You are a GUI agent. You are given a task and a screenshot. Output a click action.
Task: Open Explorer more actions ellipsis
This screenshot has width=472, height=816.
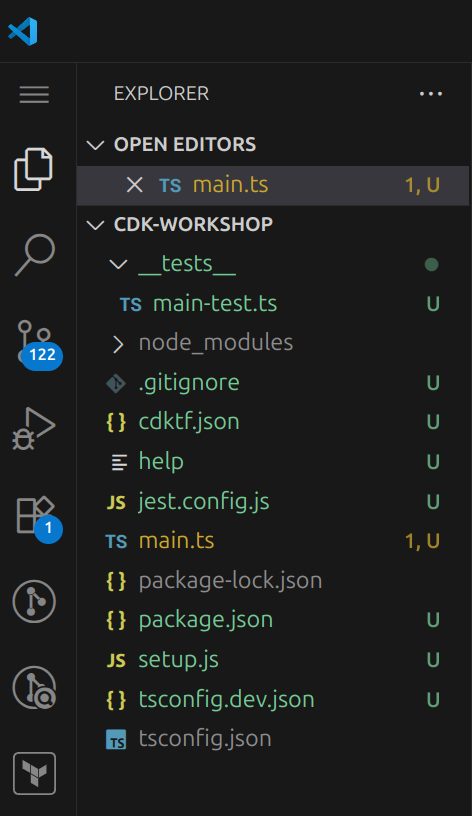[431, 94]
